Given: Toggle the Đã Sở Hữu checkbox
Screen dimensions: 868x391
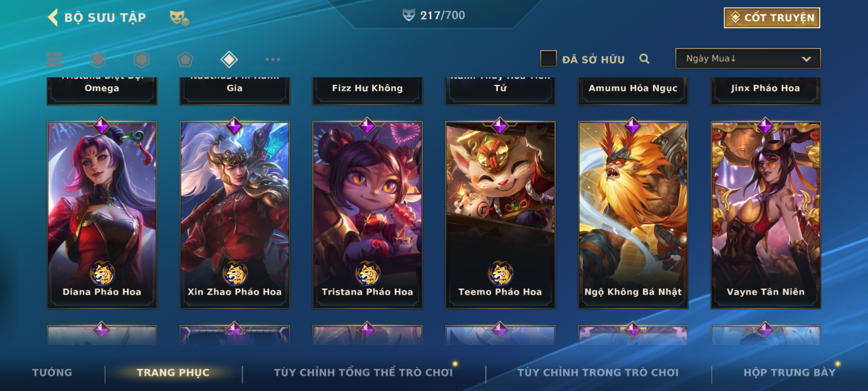Looking at the screenshot, I should [548, 59].
